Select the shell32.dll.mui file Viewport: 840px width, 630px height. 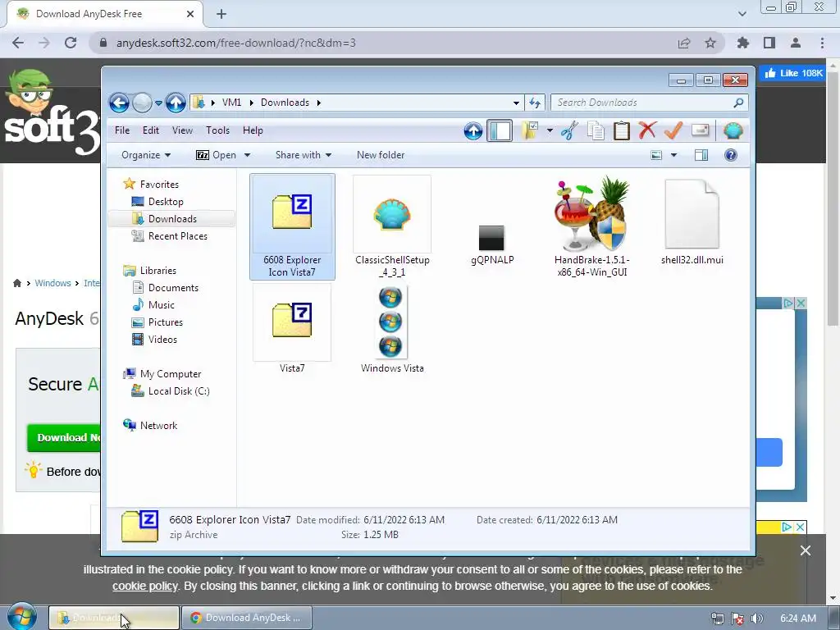[692, 222]
